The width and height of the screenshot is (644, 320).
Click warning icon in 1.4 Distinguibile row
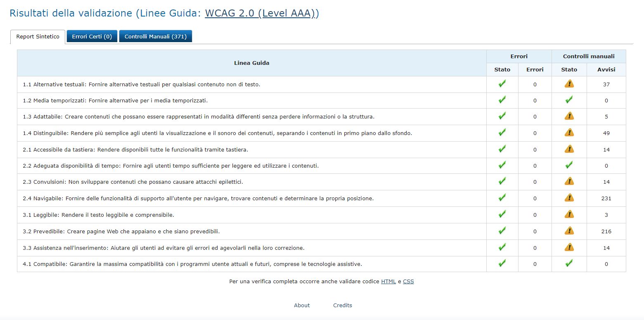[569, 133]
